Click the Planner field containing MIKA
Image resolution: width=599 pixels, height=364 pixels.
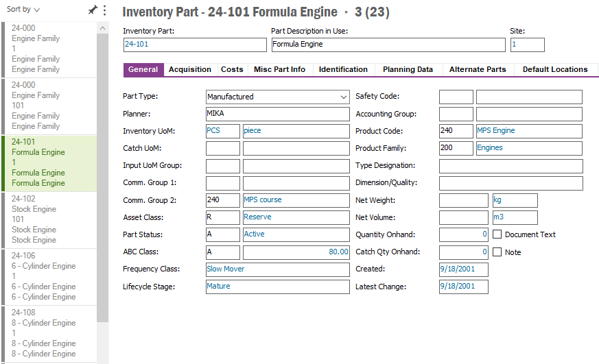[x=277, y=114]
